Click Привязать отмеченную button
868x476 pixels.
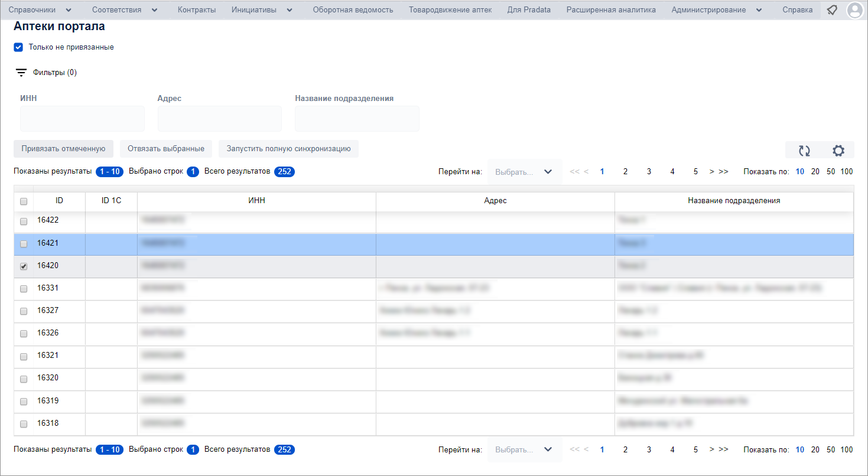pos(63,149)
